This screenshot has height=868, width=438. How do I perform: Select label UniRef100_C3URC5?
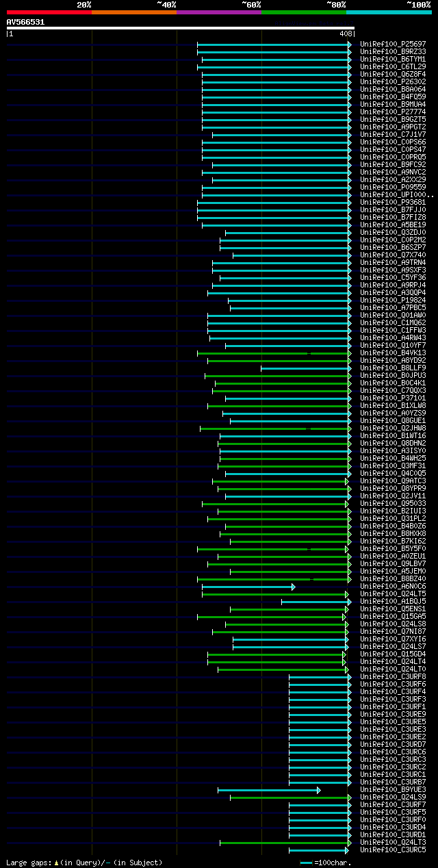(393, 850)
